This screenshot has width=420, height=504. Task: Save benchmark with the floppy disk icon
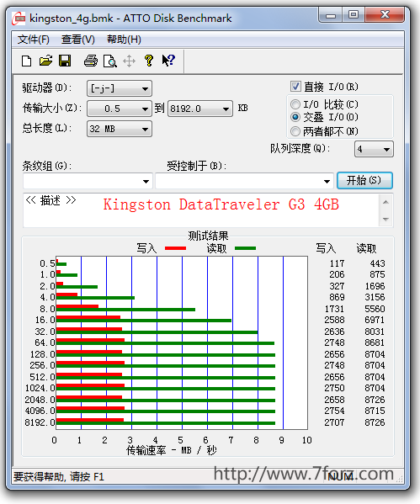pyautogui.click(x=65, y=61)
